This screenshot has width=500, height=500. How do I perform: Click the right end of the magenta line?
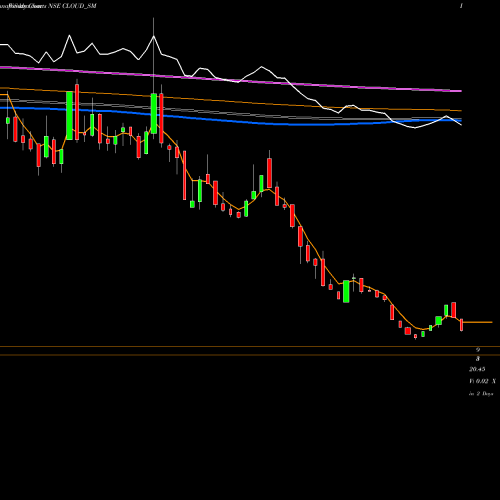click(461, 91)
